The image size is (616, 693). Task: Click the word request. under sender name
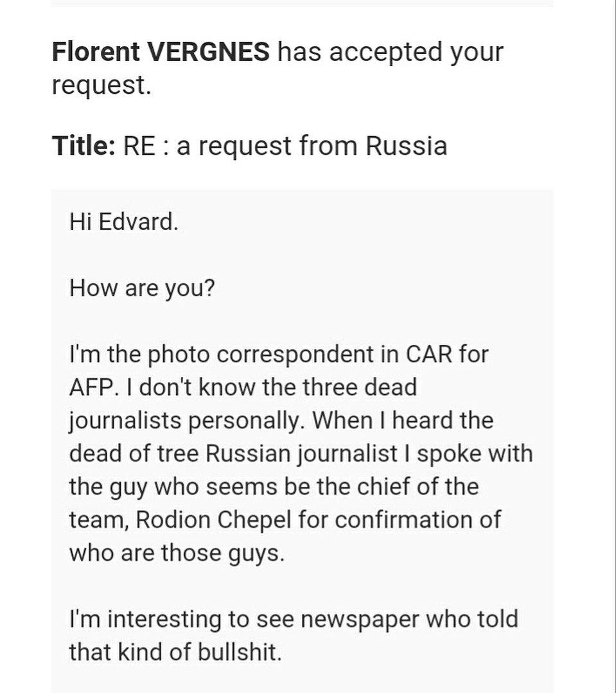[101, 85]
